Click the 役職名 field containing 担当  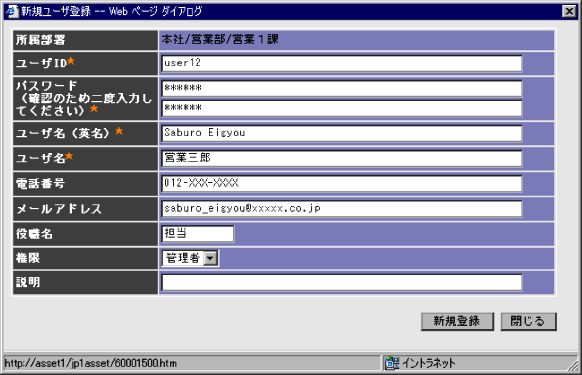coord(198,234)
